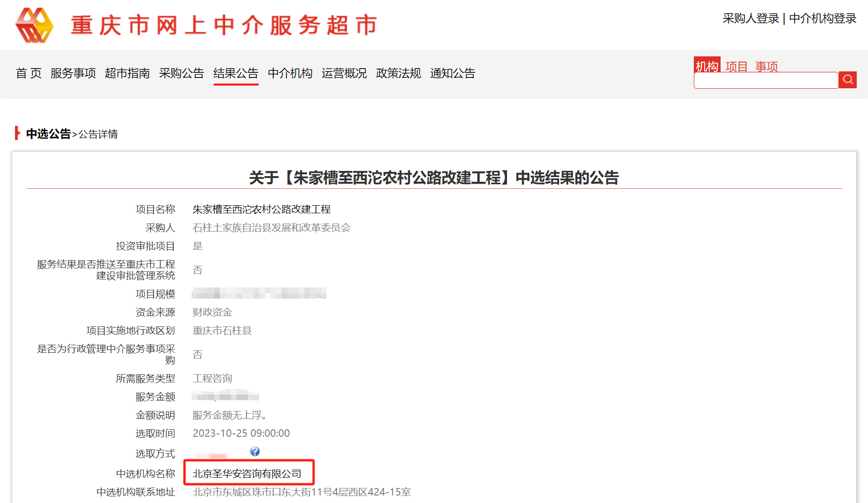Screen dimensions: 868x503
Task: Click the district value 重庆市石柱县
Action: (222, 330)
